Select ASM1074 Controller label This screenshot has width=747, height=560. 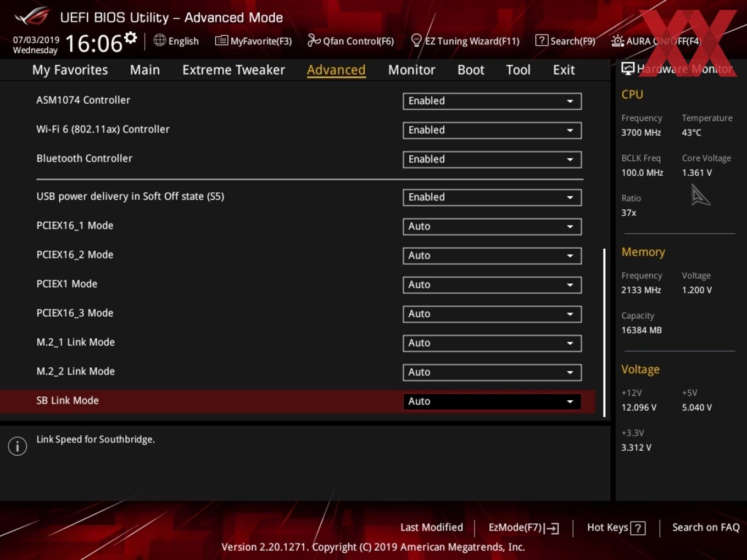tap(83, 100)
